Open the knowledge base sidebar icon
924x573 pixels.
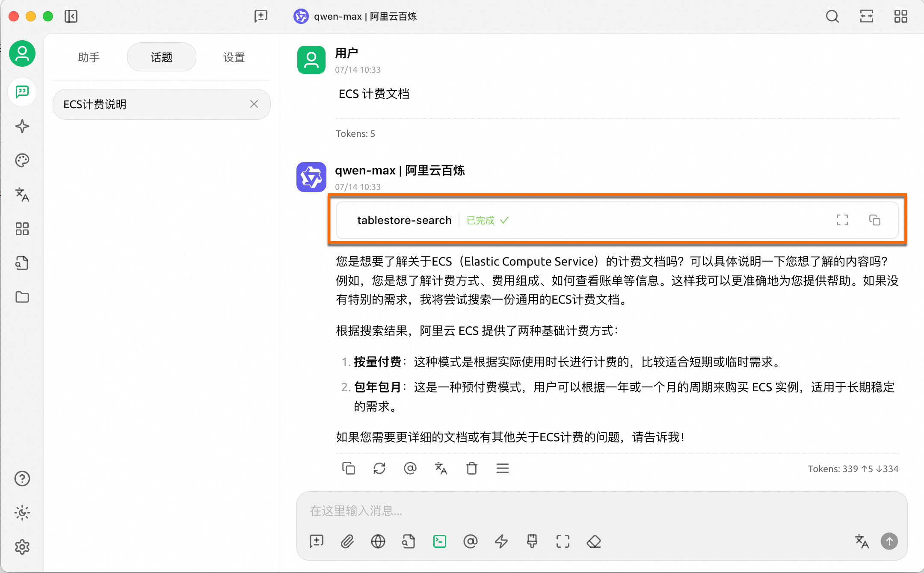coord(22,263)
